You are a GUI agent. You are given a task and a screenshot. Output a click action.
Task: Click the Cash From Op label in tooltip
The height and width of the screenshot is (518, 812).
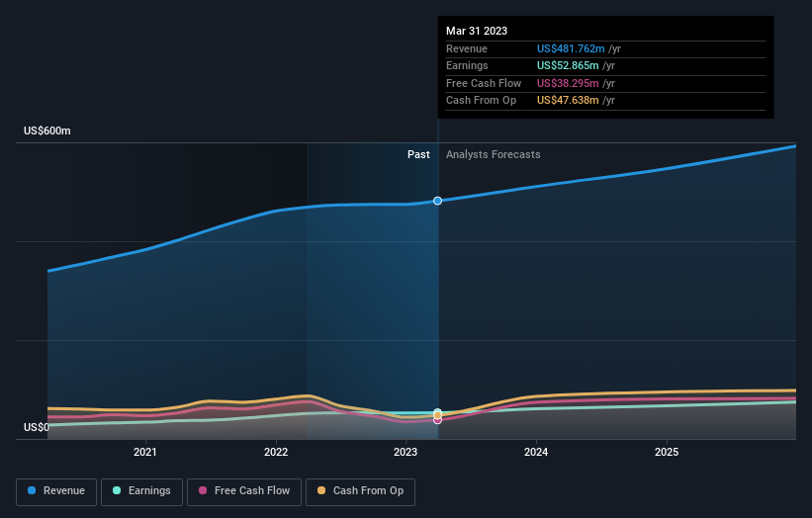click(481, 101)
